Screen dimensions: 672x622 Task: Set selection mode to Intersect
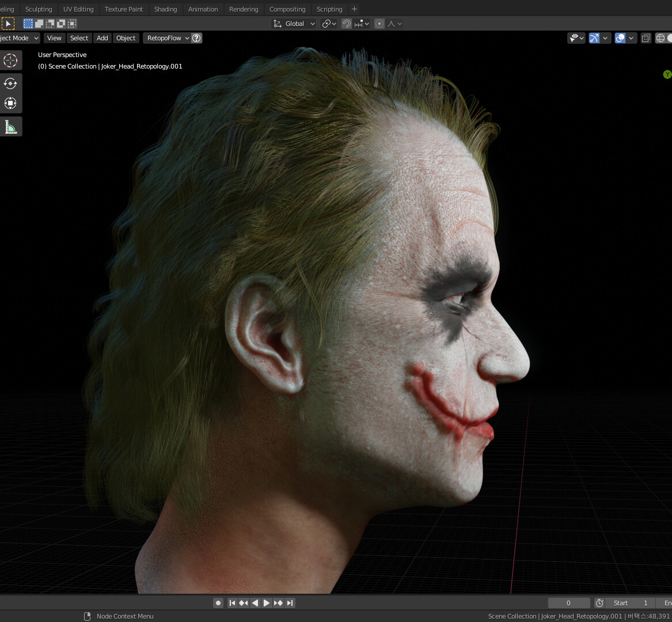(73, 24)
